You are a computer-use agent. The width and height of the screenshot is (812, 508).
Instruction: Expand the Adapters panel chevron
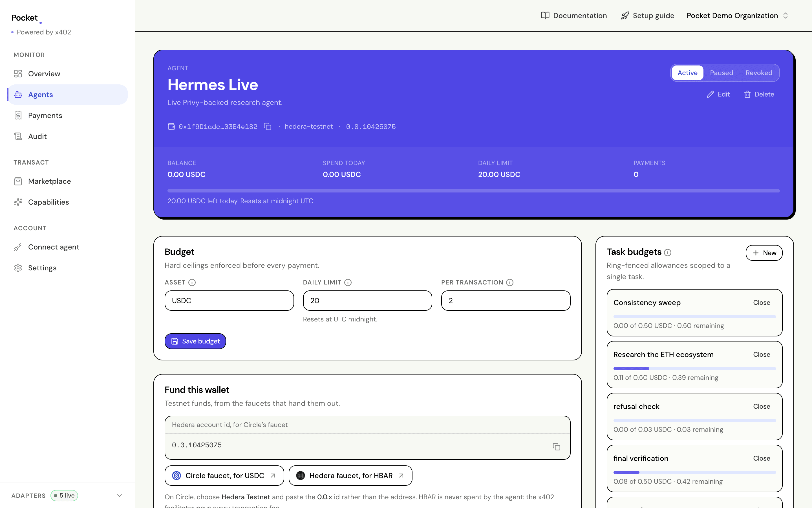click(120, 496)
